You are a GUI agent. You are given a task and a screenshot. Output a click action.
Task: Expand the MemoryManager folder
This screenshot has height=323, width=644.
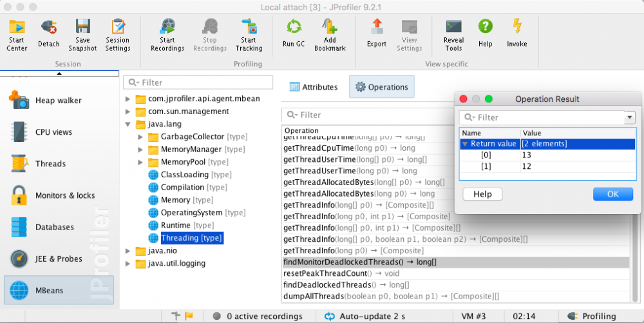(x=140, y=150)
